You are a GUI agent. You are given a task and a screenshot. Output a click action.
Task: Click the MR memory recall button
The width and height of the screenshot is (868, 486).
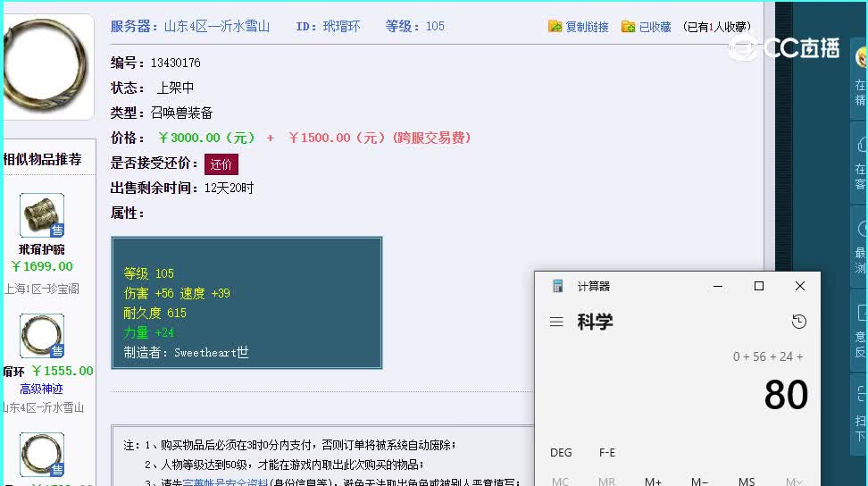click(606, 482)
